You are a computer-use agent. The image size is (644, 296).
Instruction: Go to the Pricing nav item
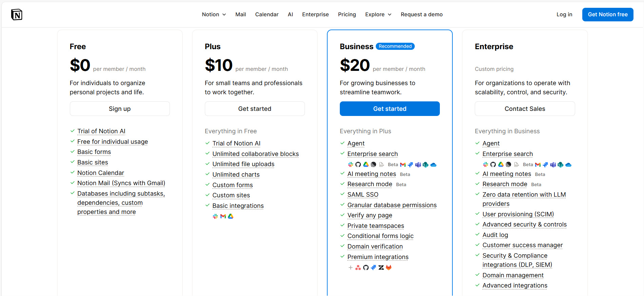[x=347, y=15]
